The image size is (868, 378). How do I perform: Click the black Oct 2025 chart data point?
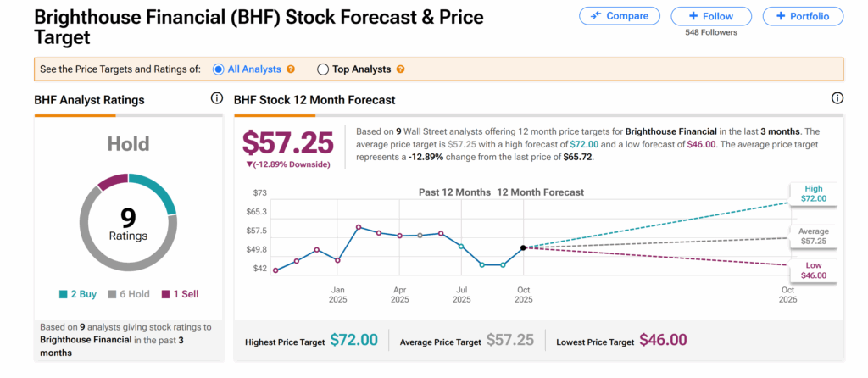[x=523, y=247]
